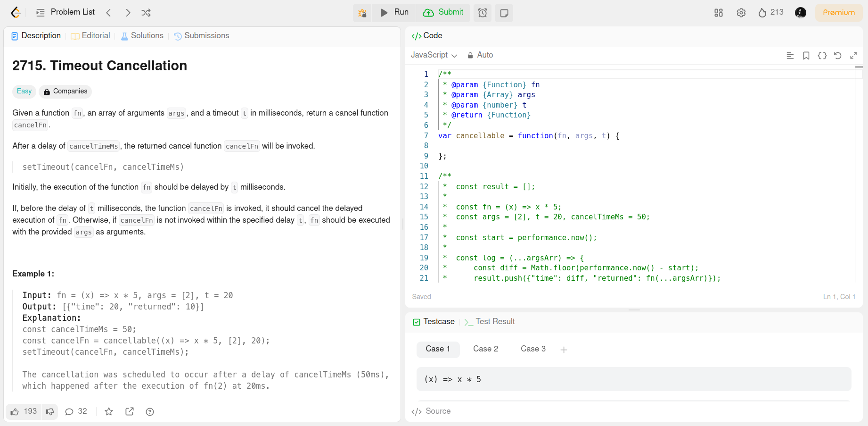Click the Code panel header
Image resolution: width=868 pixels, height=426 pixels.
(x=427, y=36)
